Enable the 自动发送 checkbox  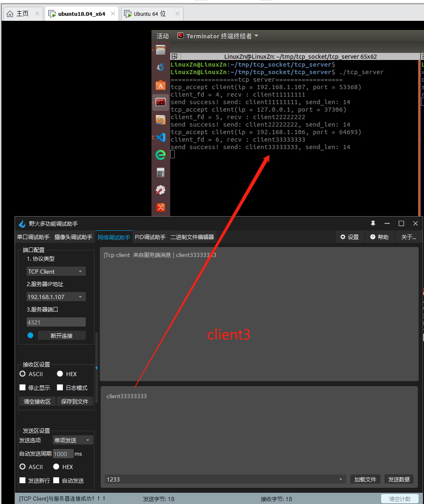pos(56,480)
